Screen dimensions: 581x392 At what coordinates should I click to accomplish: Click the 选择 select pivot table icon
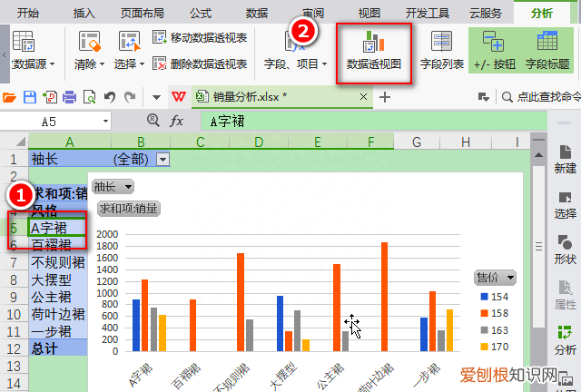[x=129, y=41]
